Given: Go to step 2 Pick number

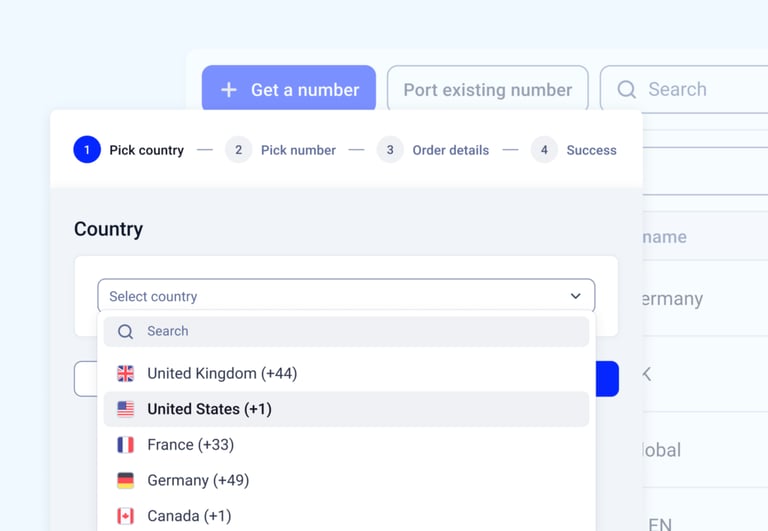Looking at the screenshot, I should pos(281,150).
